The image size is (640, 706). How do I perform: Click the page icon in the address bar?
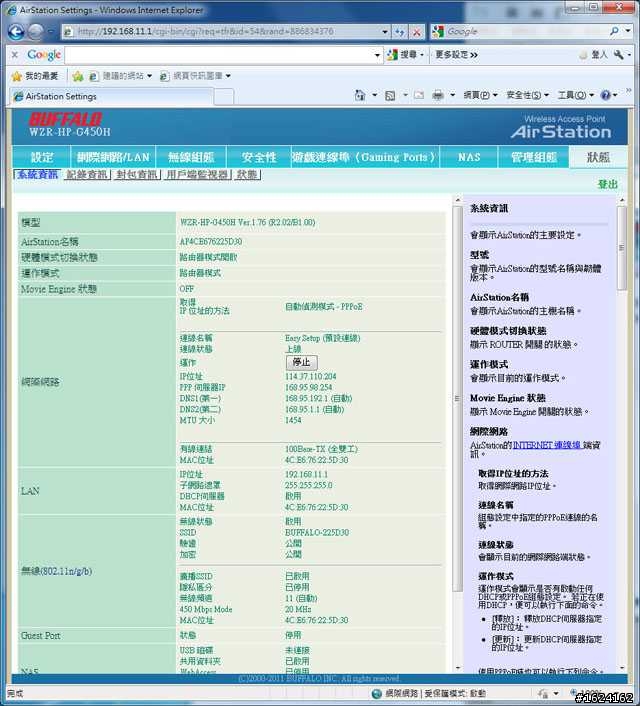[x=68, y=32]
